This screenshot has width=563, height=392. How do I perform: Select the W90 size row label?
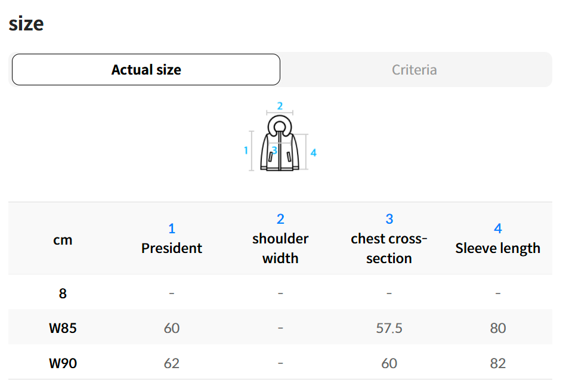click(63, 363)
